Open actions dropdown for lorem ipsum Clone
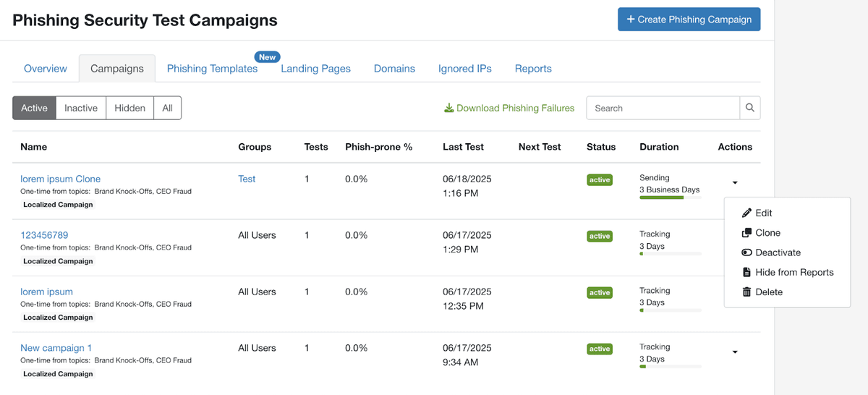The width and height of the screenshot is (868, 395). (x=735, y=183)
